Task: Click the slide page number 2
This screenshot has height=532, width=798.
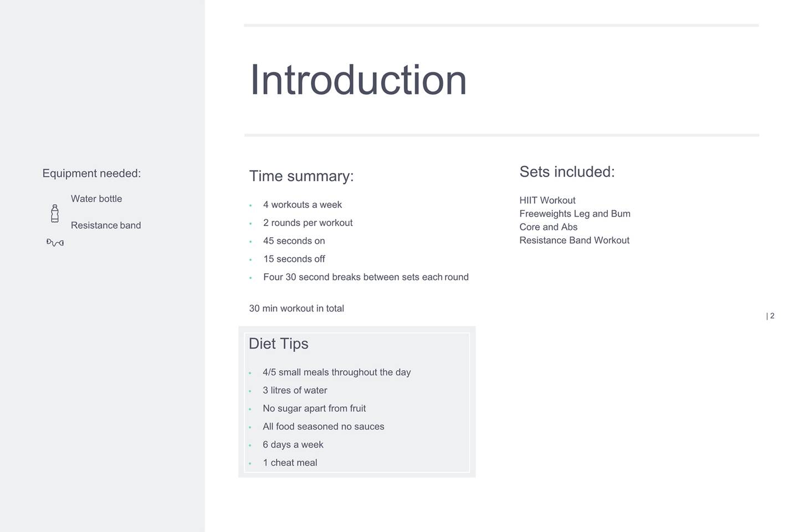Action: (771, 316)
